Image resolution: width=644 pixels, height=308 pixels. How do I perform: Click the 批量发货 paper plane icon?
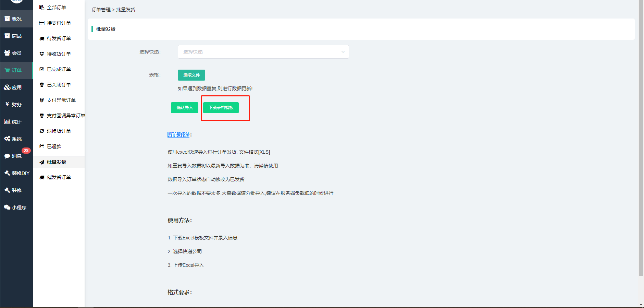[42, 162]
